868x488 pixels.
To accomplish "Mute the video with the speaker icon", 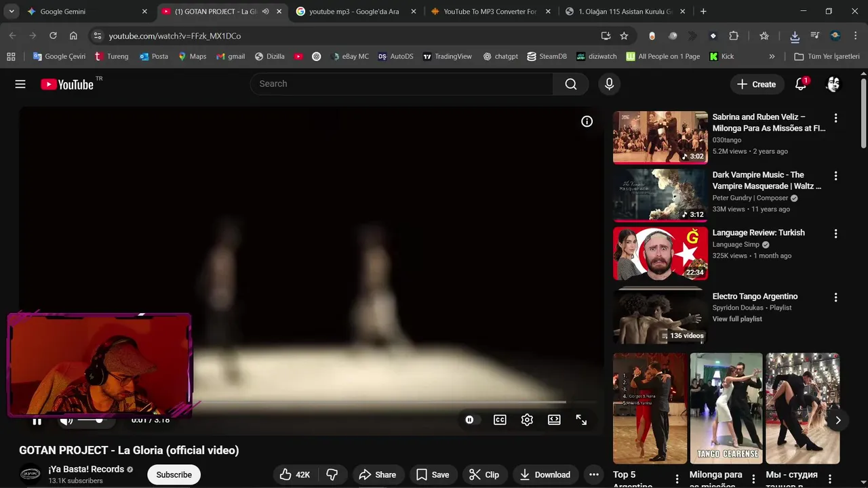I will (x=66, y=420).
